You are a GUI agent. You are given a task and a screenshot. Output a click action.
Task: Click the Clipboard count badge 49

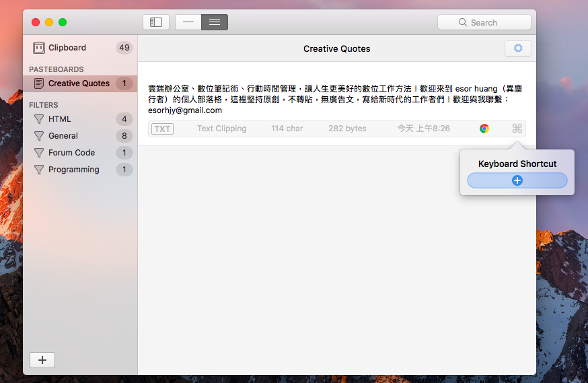124,48
